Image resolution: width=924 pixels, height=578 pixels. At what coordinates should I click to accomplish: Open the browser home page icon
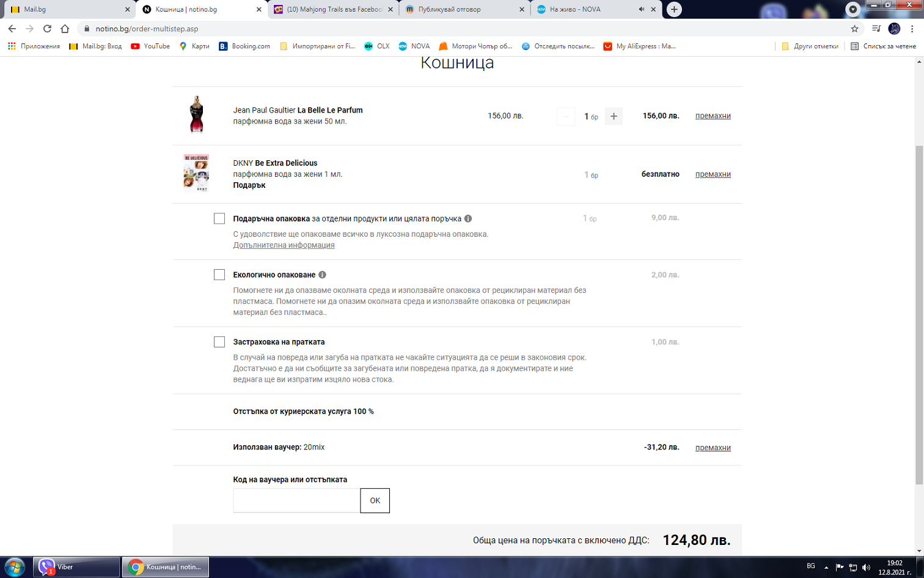click(65, 29)
